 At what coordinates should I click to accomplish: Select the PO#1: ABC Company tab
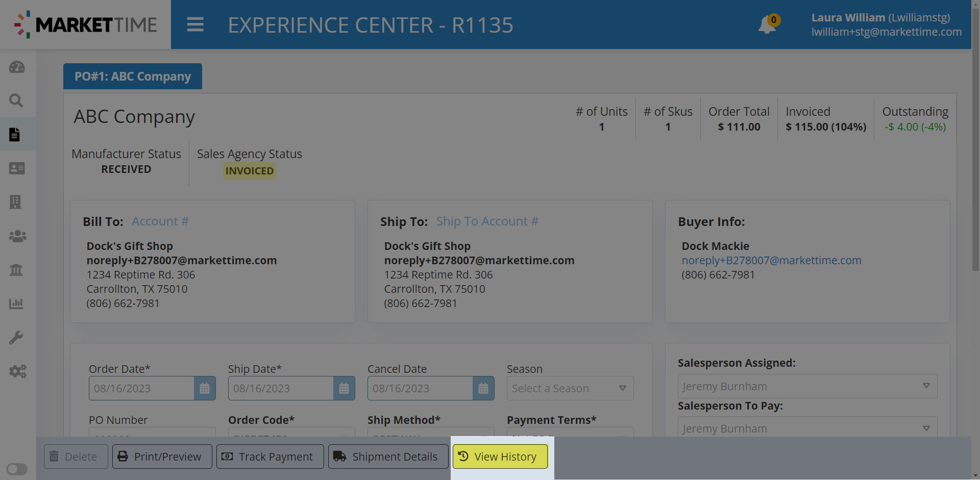pyautogui.click(x=133, y=77)
